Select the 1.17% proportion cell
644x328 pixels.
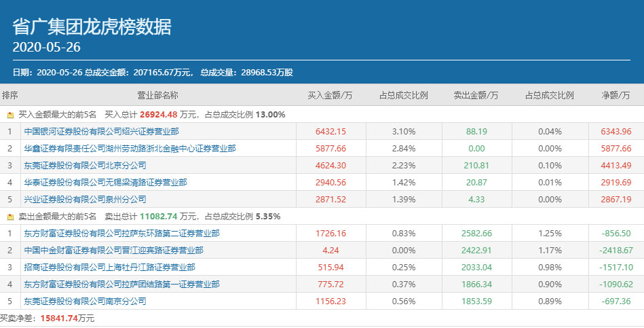pos(550,251)
